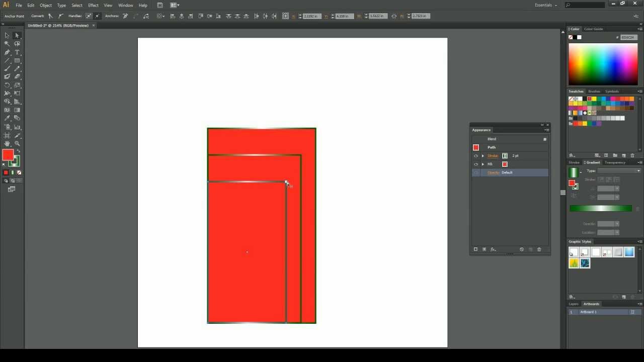Pick a color from the color spectrum

click(x=603, y=64)
